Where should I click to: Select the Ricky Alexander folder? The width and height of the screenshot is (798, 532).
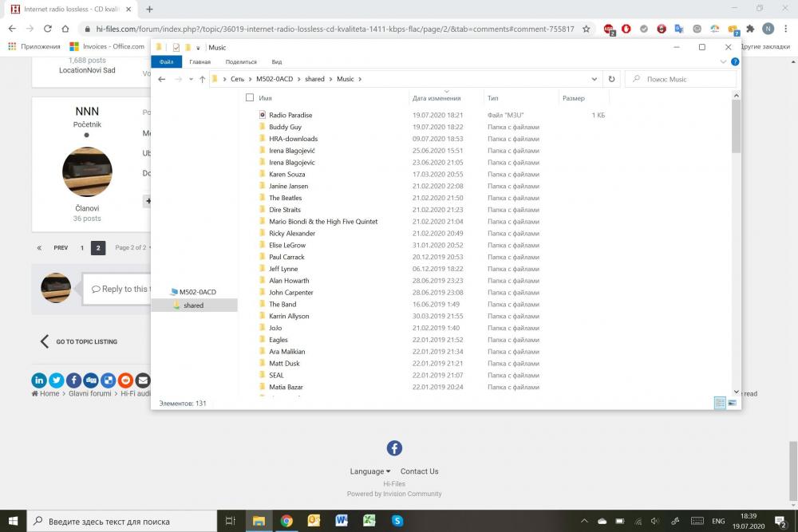292,233
